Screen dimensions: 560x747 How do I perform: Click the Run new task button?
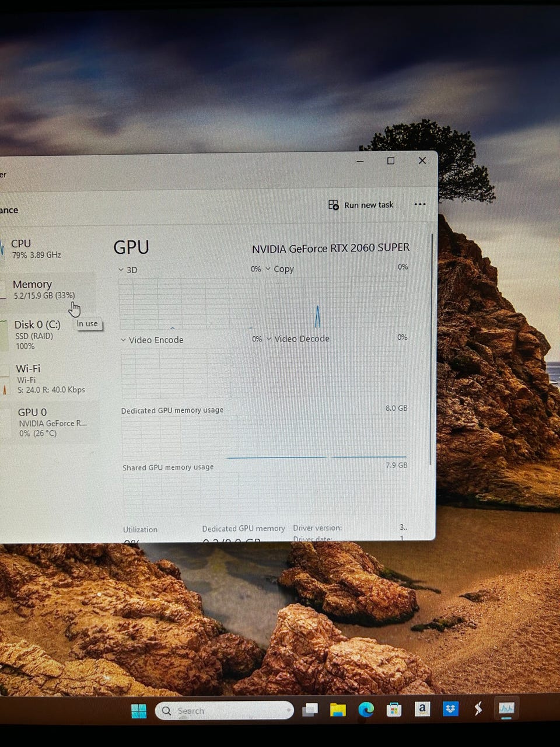360,205
